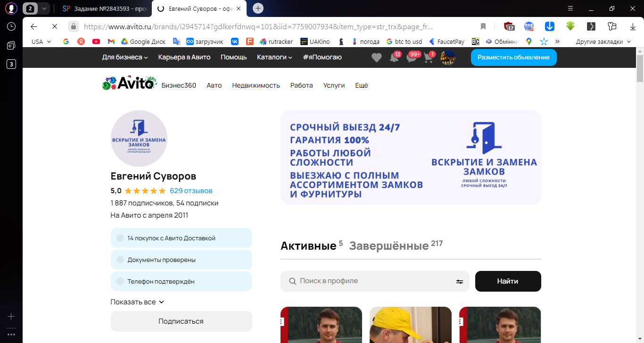Expand the Каталоги menu
This screenshot has height=343, width=644.
point(274,57)
